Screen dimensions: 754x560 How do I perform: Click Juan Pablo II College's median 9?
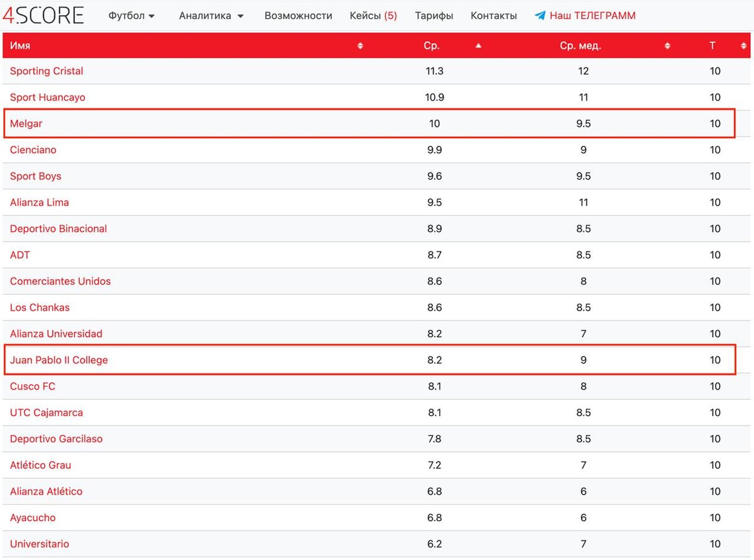tap(584, 360)
